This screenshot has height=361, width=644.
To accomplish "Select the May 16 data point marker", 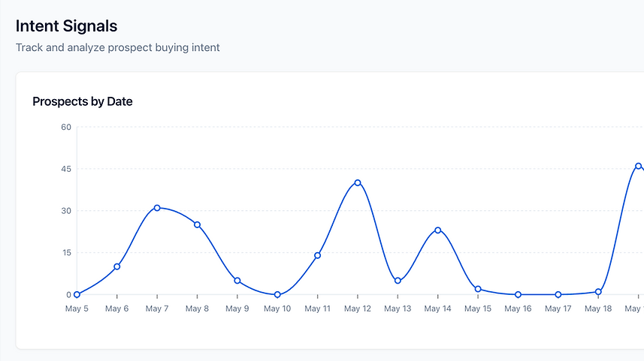I will pyautogui.click(x=519, y=294).
